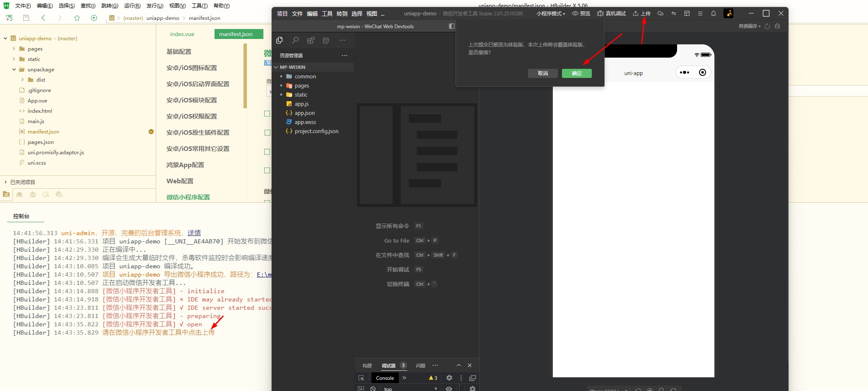Click the save icon in HBuilder toolbar

tap(26, 18)
